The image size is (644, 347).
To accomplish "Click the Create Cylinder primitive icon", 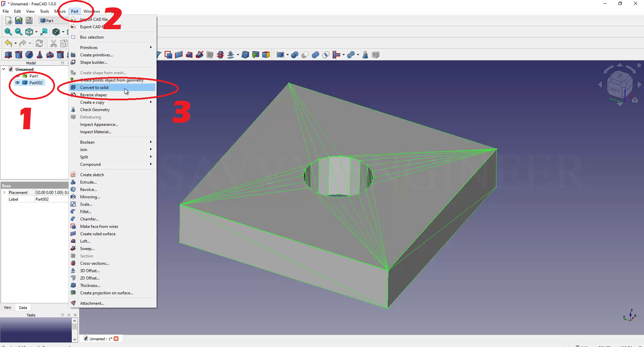I will coord(19,55).
